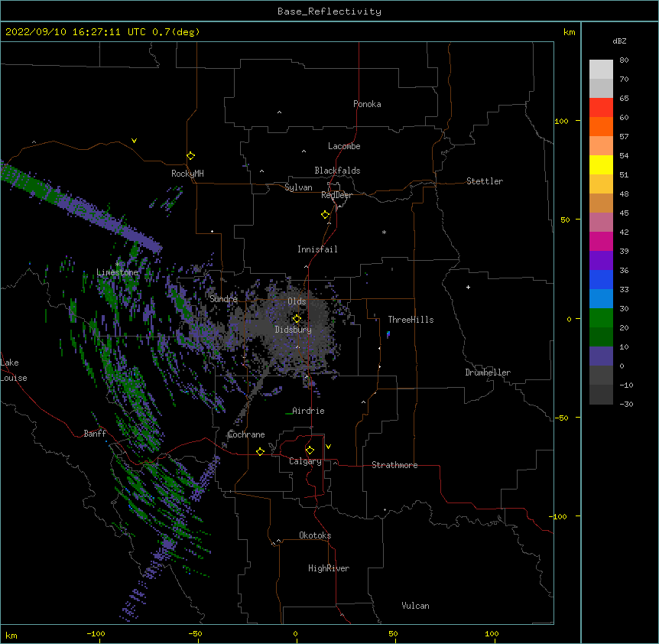
Task: Select the Banff label
Action: (x=95, y=434)
